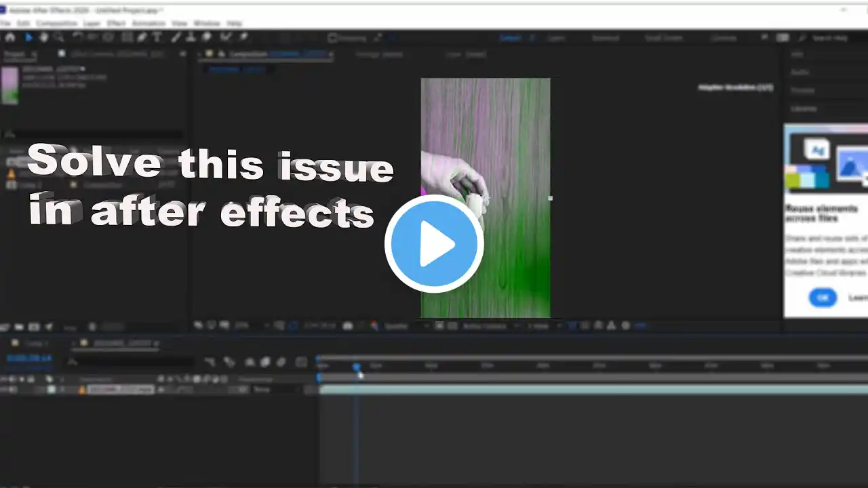This screenshot has width=868, height=488.
Task: Open the Graph Editor in the timeline
Action: tap(301, 363)
